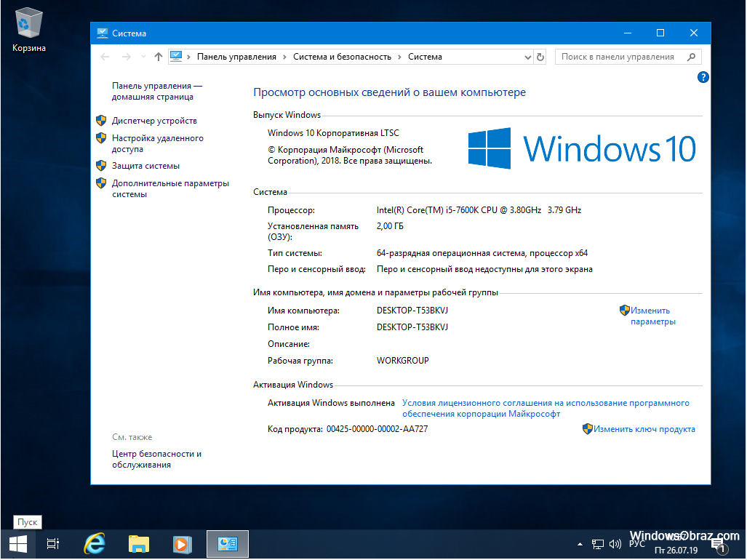
Task: Click shield icon next to Диспетчер устройств
Action: pos(101,121)
